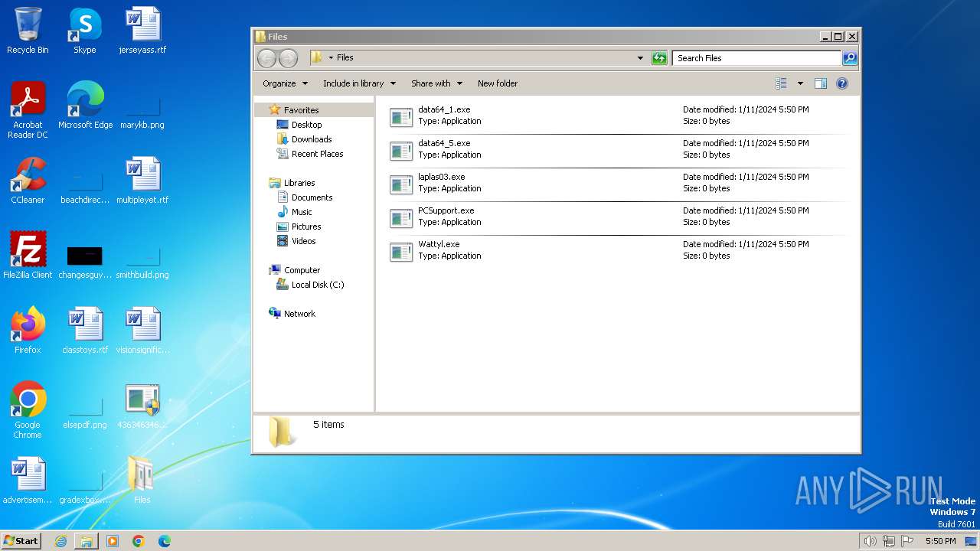
Task: Open Include in library menu
Action: tap(359, 83)
